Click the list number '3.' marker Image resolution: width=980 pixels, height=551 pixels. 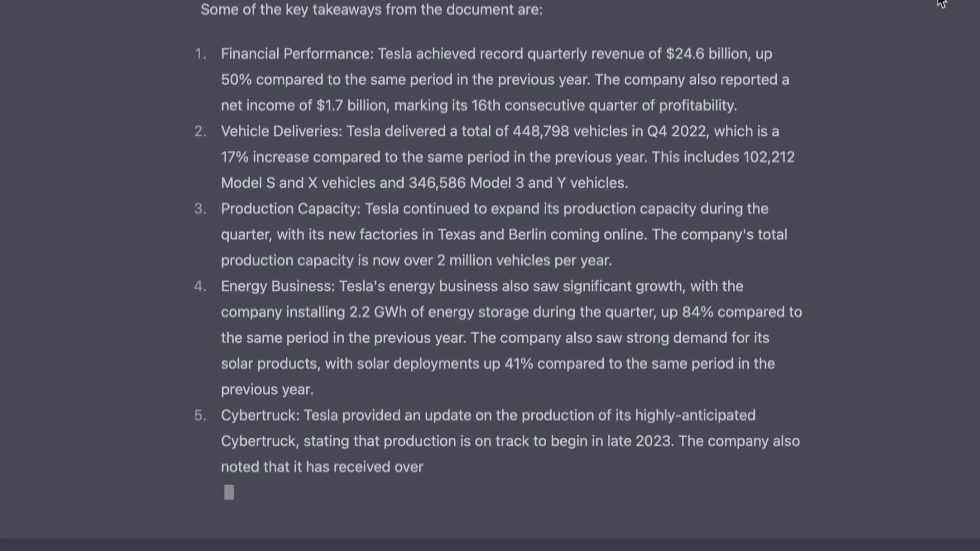click(x=200, y=209)
